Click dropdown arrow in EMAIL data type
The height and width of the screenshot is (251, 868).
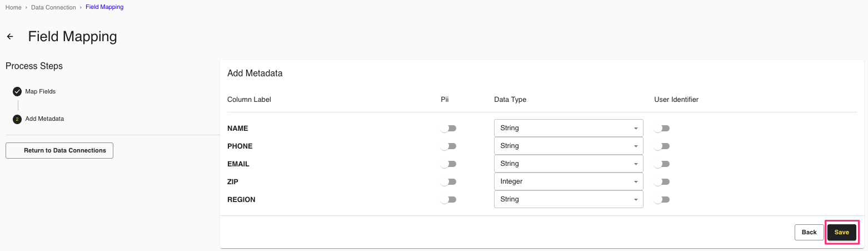[x=636, y=164]
